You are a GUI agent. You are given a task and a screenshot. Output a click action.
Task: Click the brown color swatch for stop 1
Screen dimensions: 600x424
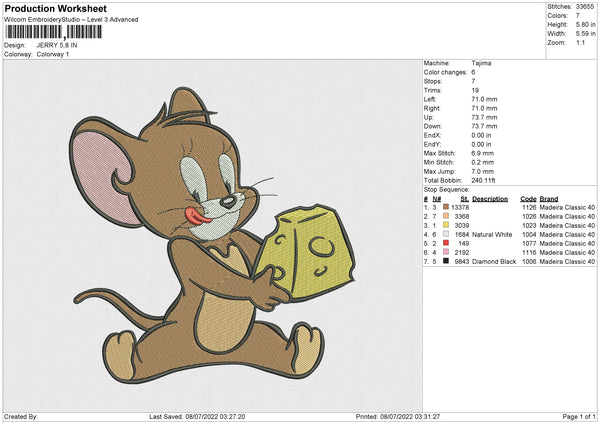tap(446, 207)
